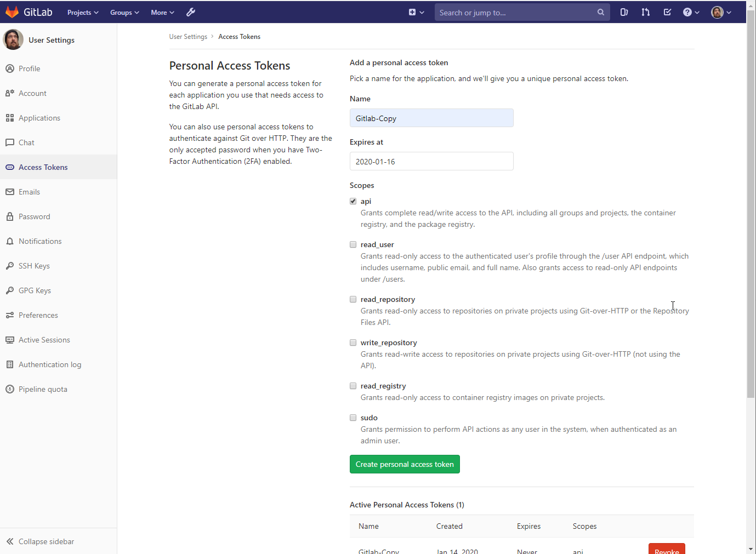
Task: Switch to the Password settings section
Action: point(35,216)
